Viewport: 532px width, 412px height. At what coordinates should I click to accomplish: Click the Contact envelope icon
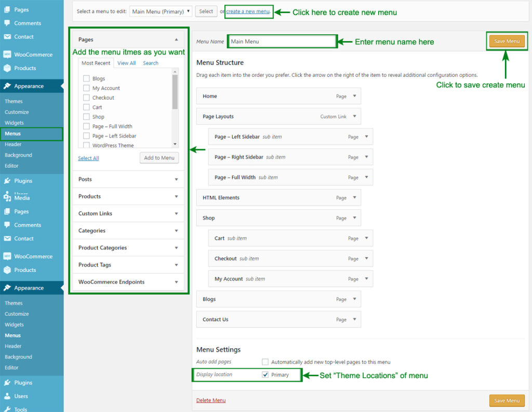pyautogui.click(x=7, y=37)
